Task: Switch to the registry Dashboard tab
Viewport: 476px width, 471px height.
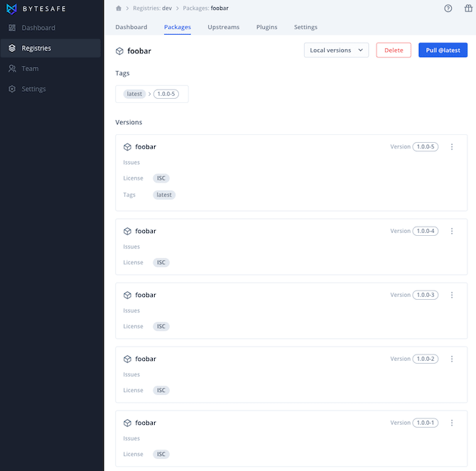Action: tap(131, 27)
